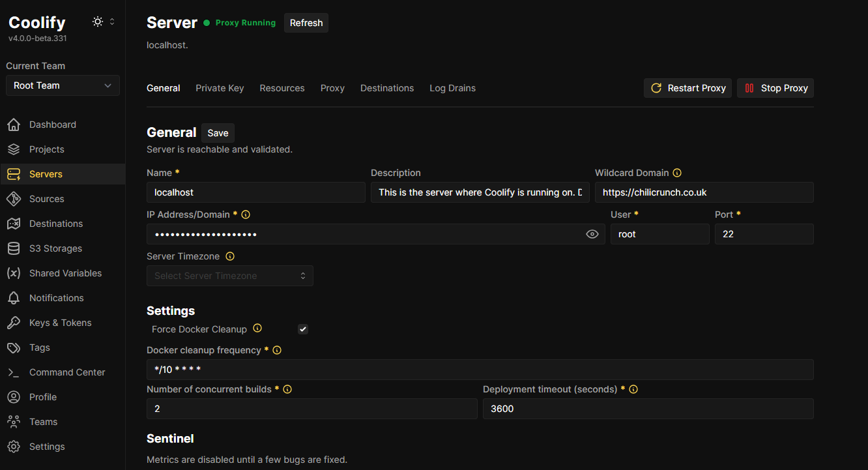Screen dimensions: 868x470
Task: Click the Notifications bell icon
Action: point(14,298)
